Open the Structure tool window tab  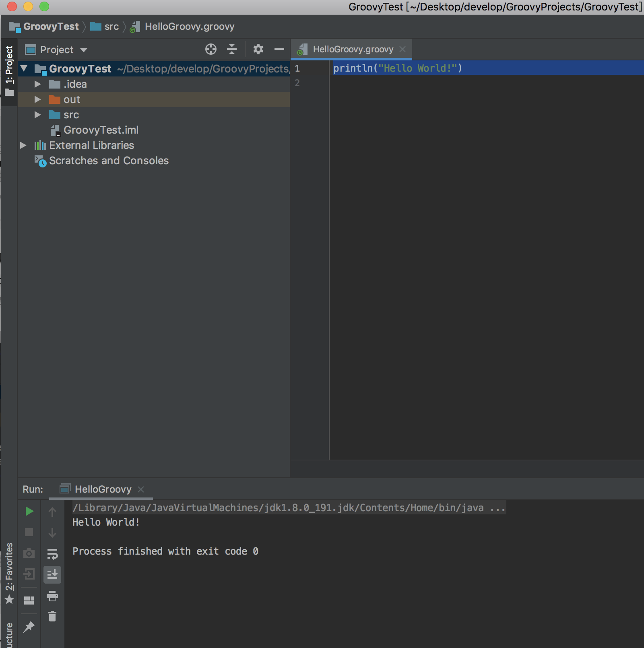(x=9, y=635)
